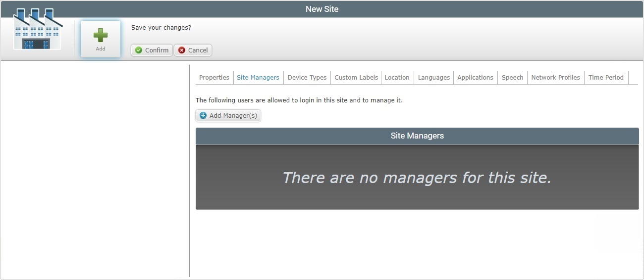This screenshot has width=644, height=280.
Task: Click the Site Managers table header
Action: (x=417, y=136)
